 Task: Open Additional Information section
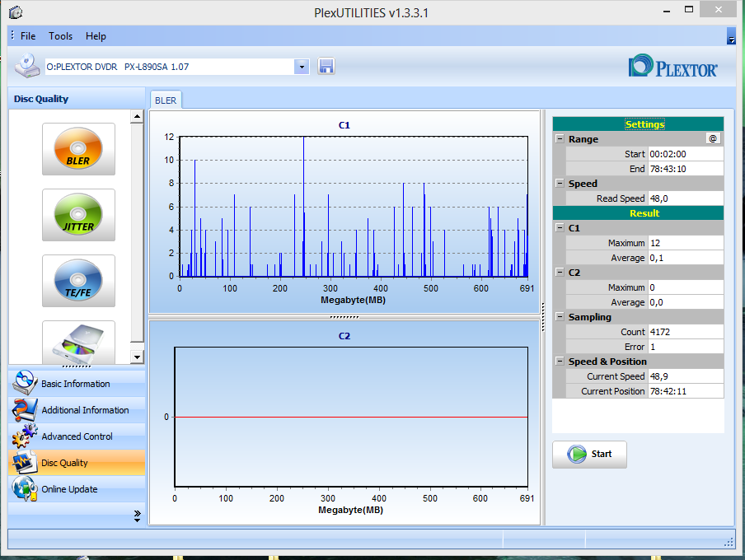[77, 410]
